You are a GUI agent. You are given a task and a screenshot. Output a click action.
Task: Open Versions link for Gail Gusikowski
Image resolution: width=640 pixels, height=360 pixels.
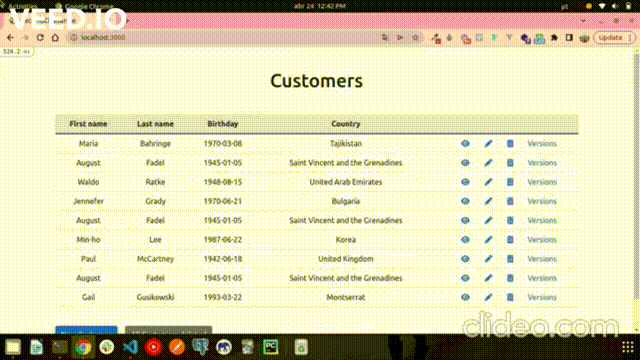[x=542, y=297]
